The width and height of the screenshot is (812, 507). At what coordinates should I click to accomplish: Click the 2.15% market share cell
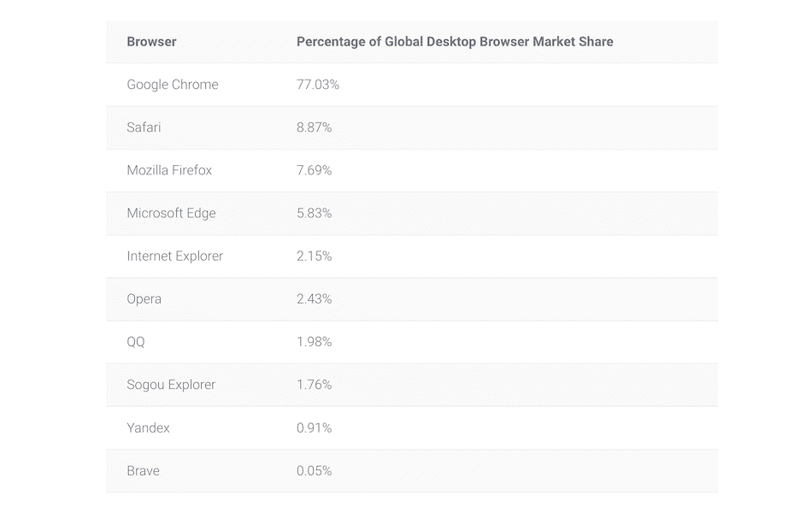coord(315,256)
